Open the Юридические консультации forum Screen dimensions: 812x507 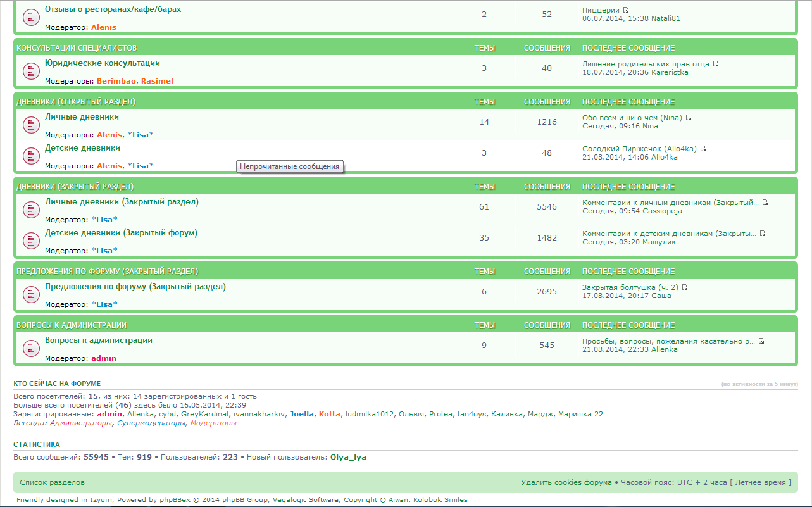point(102,63)
